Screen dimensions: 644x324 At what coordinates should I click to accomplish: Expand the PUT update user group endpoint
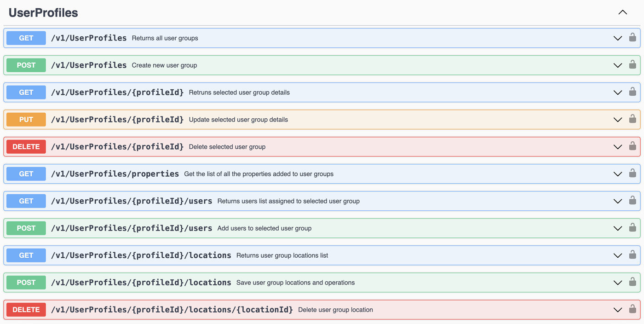[x=617, y=119]
